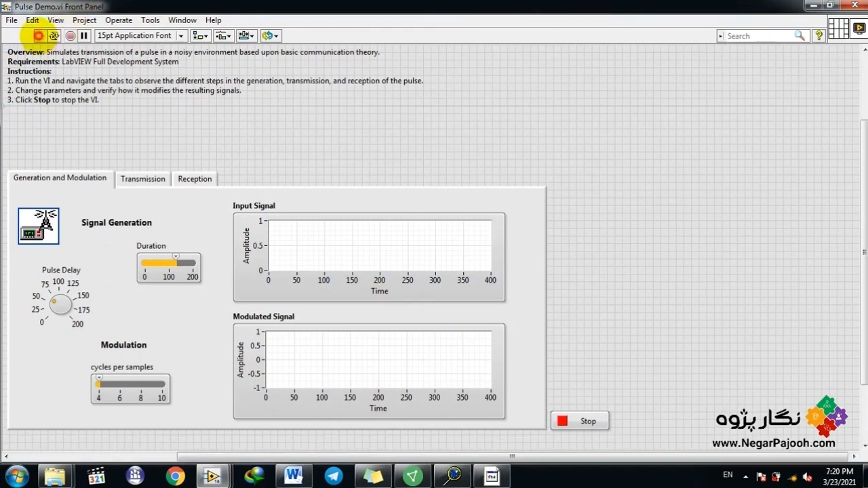Open the context help question mark
868x488 pixels.
[818, 36]
